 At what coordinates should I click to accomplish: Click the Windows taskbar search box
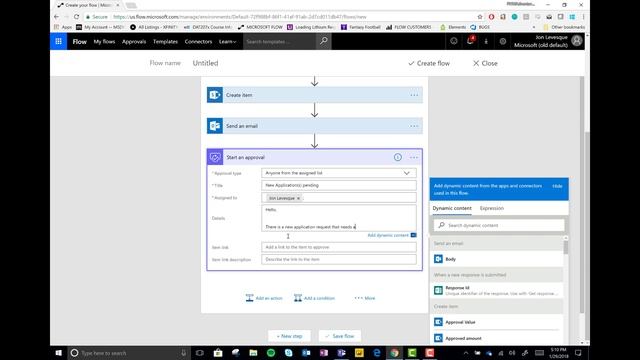(128, 353)
